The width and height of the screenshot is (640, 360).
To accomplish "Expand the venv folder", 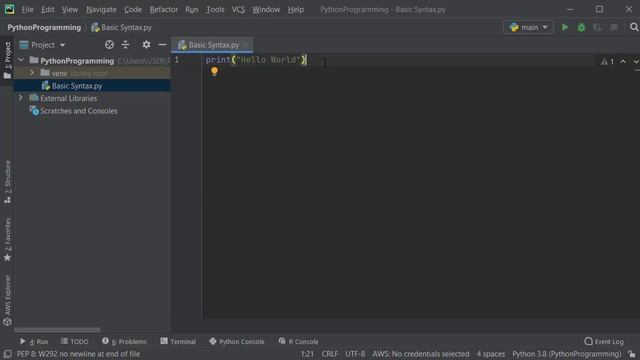I will (32, 73).
